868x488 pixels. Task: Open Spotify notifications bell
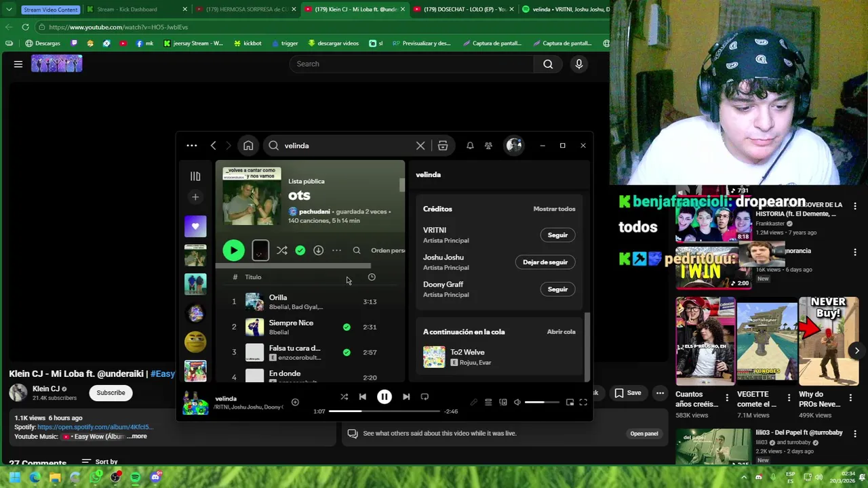click(x=470, y=146)
